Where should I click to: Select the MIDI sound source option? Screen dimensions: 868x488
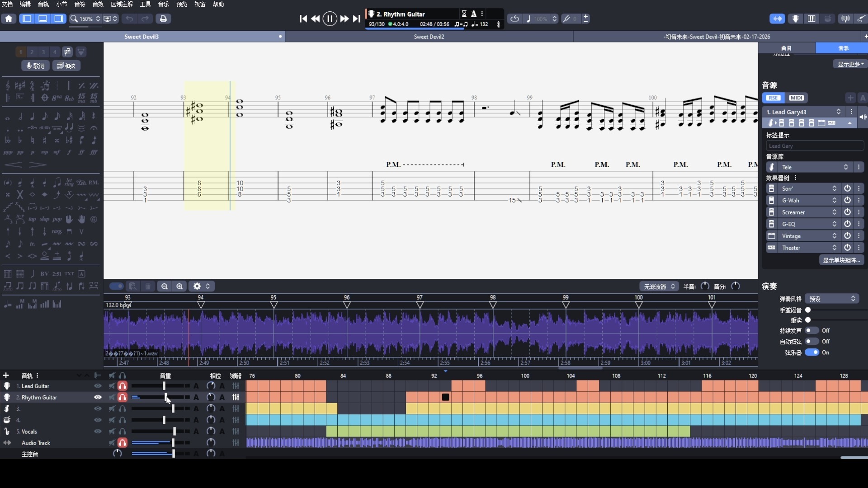[x=797, y=98]
